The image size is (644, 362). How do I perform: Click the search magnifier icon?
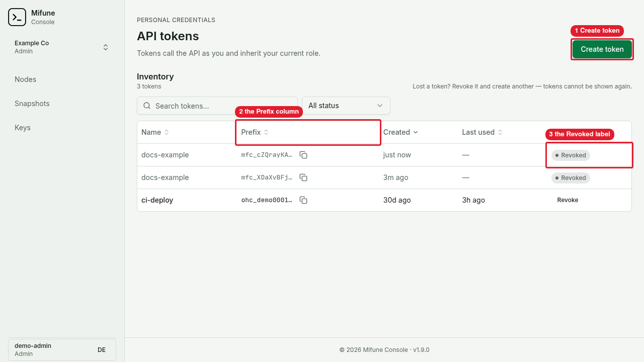pyautogui.click(x=147, y=106)
